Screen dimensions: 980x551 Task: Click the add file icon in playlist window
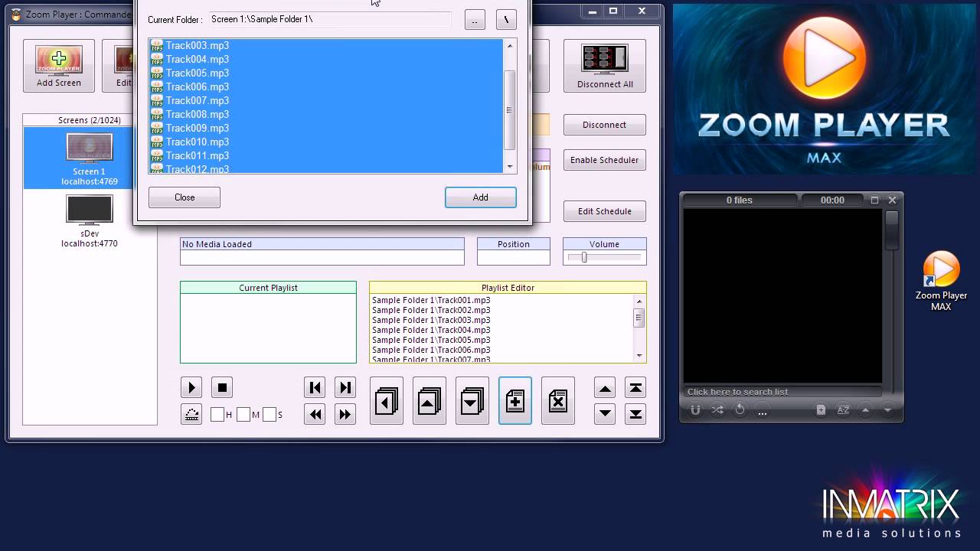pos(821,410)
